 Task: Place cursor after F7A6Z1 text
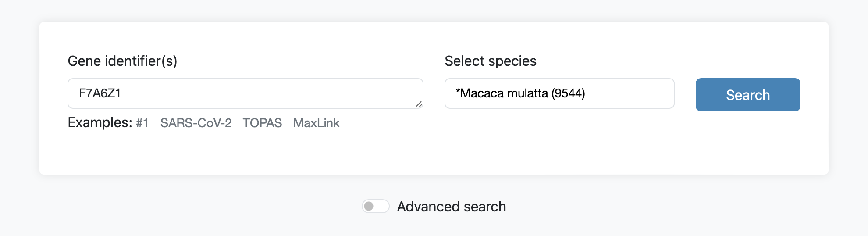point(122,93)
